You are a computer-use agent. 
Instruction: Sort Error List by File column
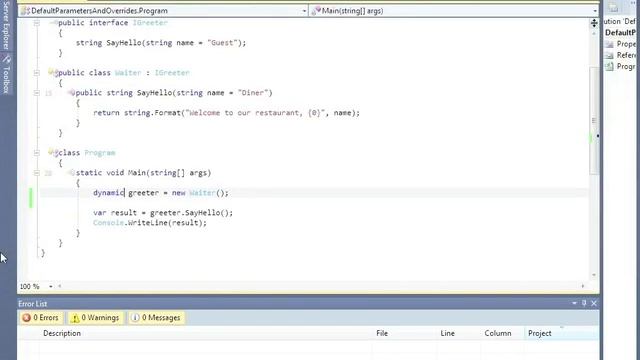click(404, 333)
